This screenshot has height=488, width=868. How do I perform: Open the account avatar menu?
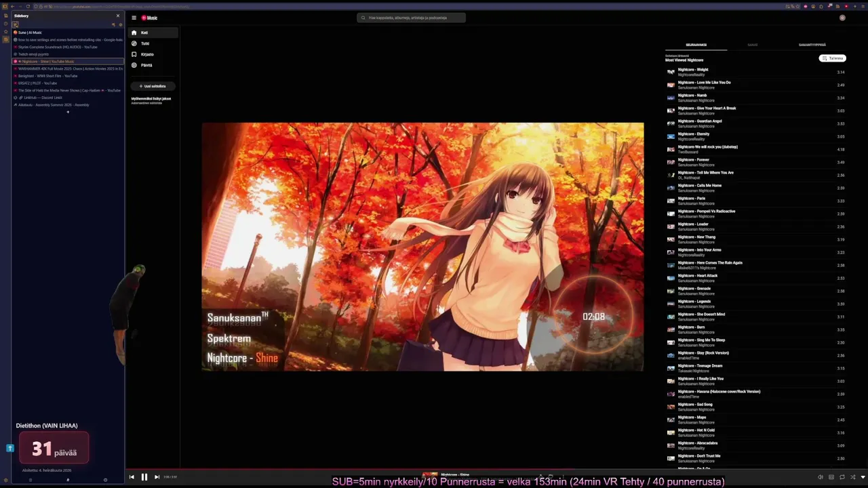pos(842,18)
